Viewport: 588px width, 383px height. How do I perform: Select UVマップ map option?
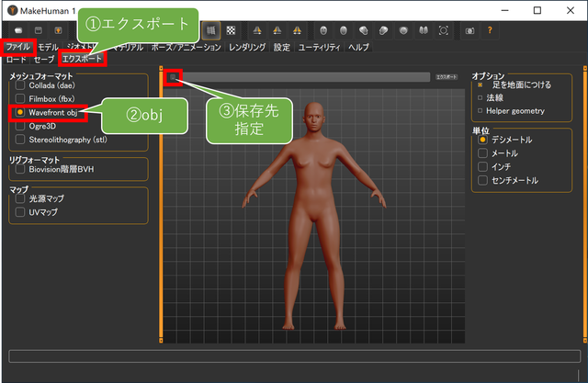coord(37,212)
